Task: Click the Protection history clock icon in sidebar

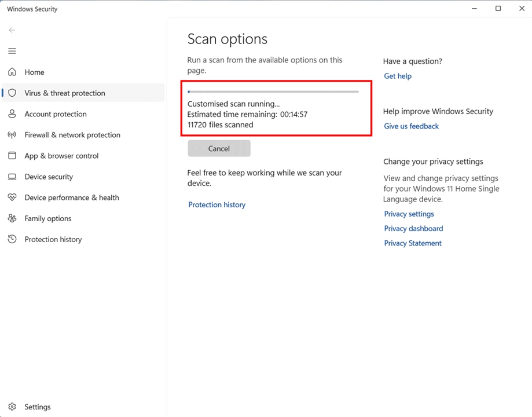Action: click(12, 239)
